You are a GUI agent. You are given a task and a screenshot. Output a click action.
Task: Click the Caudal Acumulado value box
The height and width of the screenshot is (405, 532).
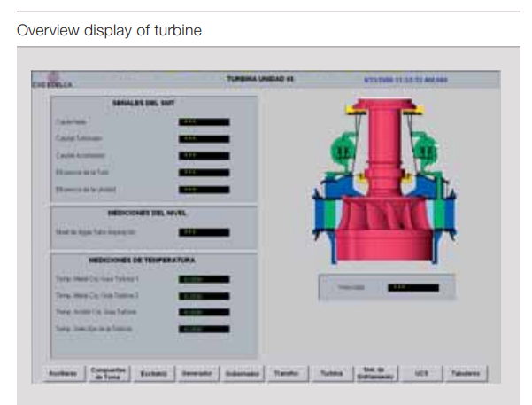click(204, 156)
